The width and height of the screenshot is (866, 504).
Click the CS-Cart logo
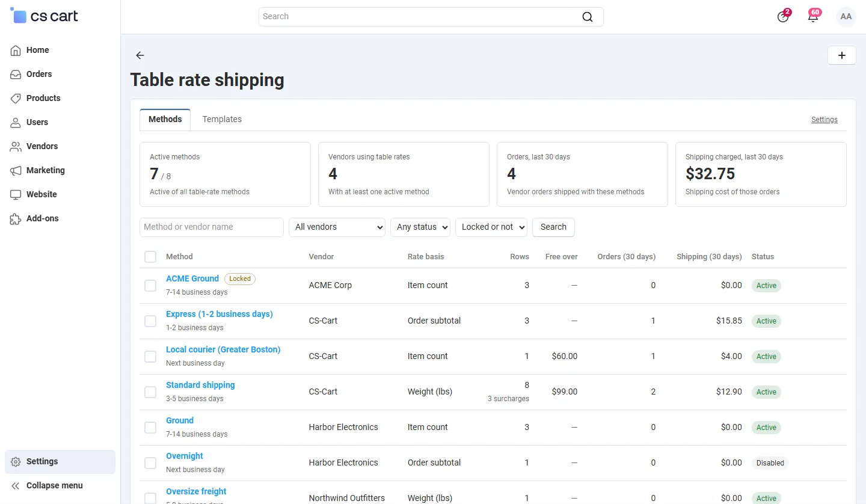pyautogui.click(x=44, y=16)
